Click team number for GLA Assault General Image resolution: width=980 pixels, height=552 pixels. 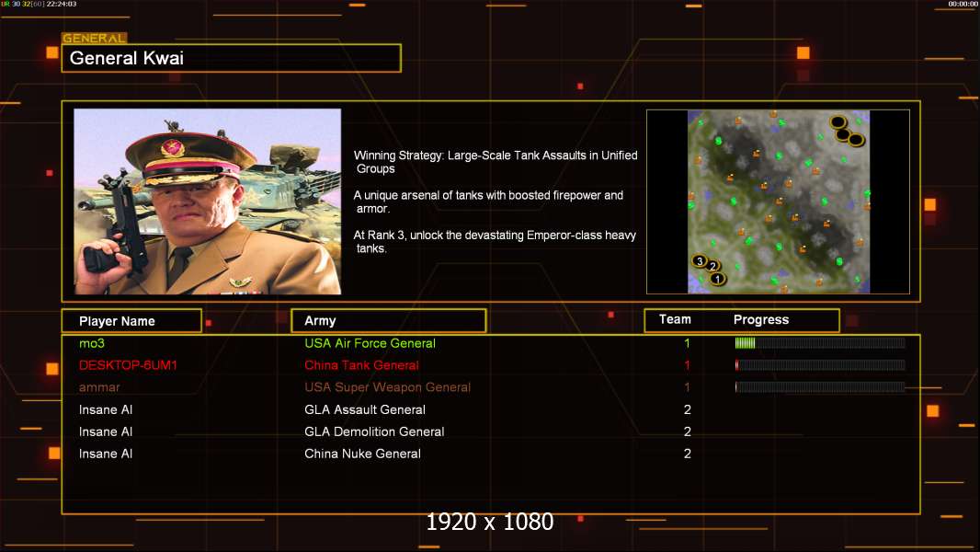(x=688, y=409)
